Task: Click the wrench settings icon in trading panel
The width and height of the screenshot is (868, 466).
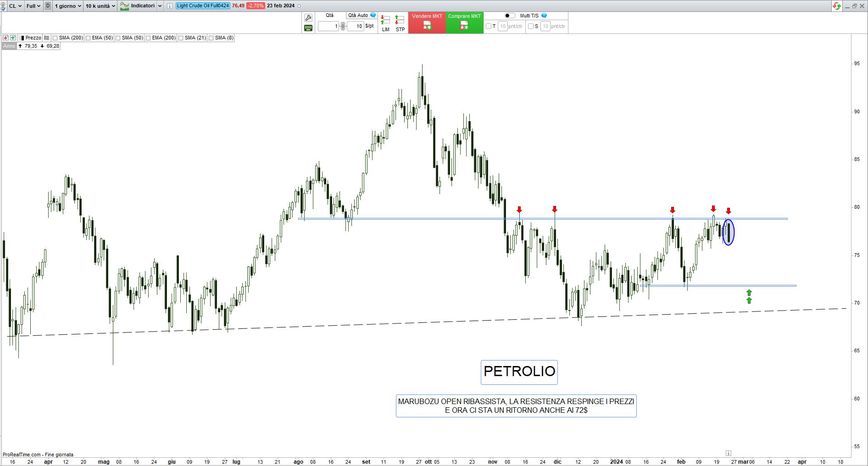Action: point(308,18)
